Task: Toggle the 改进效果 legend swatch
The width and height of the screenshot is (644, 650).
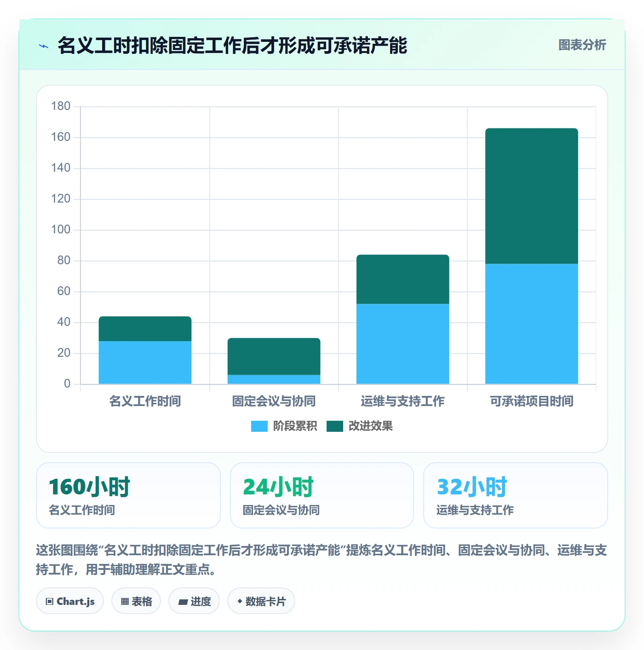Action: pos(335,426)
